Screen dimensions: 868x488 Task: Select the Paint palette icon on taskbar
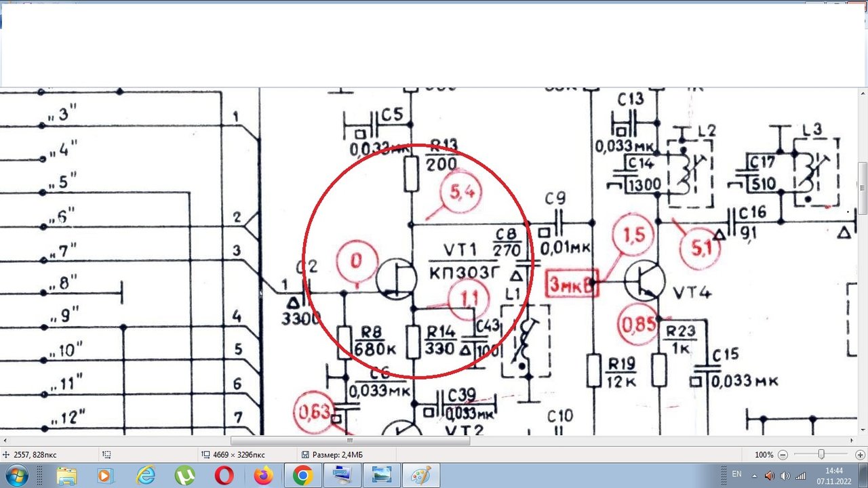click(421, 476)
